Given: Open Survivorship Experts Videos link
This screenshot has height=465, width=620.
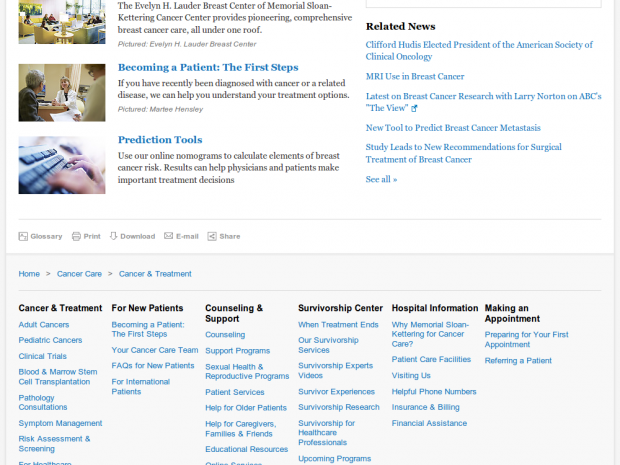Looking at the screenshot, I should 335,370.
